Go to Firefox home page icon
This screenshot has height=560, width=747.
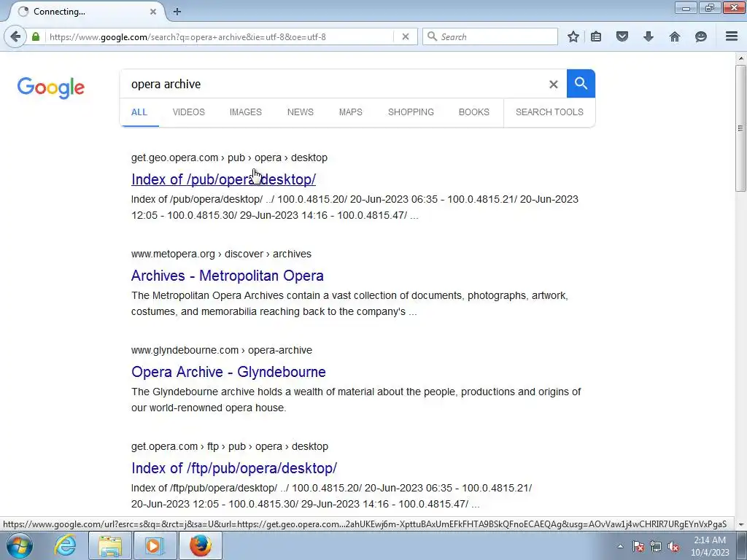675,36
